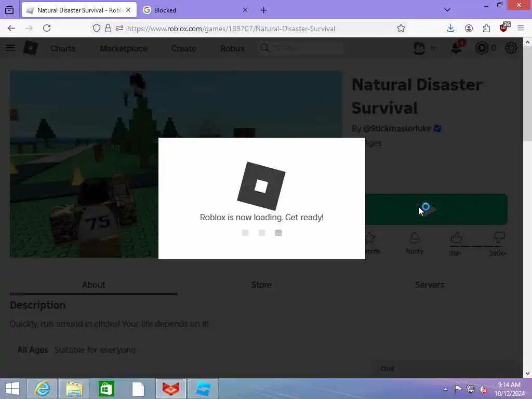Click the Action Center flag icon
This screenshot has width=532, height=399.
click(457, 389)
